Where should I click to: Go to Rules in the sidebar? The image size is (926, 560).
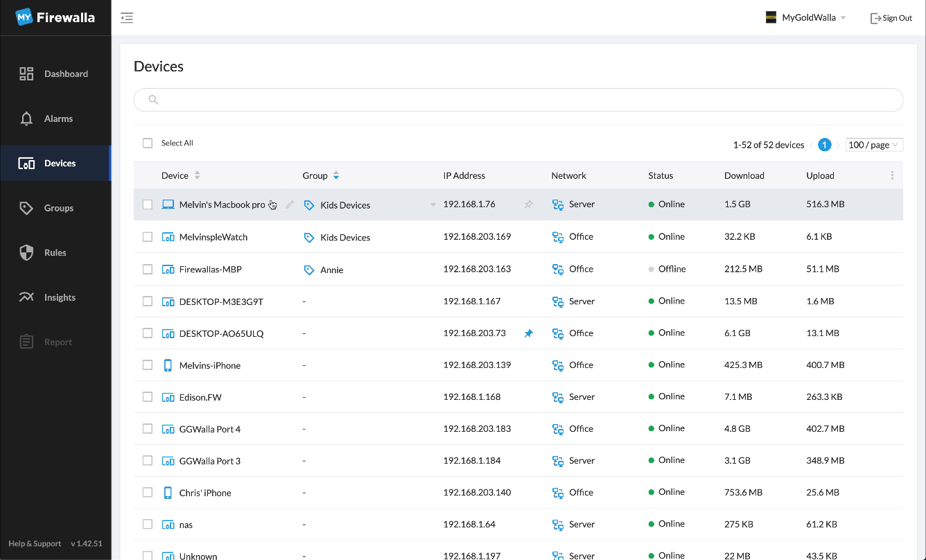(55, 252)
